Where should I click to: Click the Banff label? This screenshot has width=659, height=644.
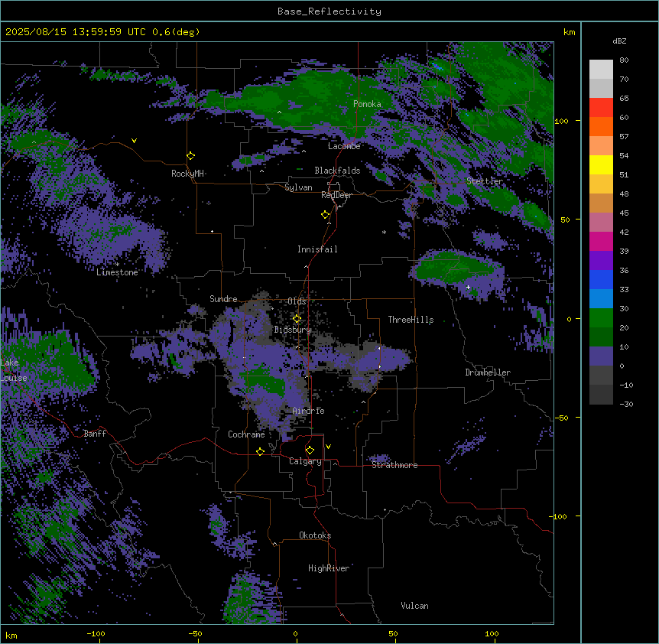tap(95, 434)
